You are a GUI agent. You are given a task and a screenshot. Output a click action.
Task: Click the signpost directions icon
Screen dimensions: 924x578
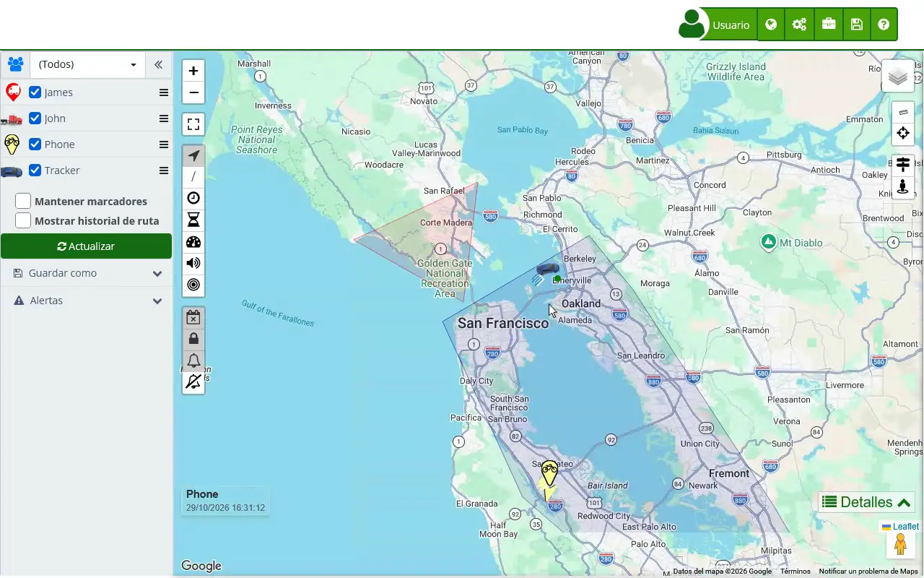click(903, 165)
